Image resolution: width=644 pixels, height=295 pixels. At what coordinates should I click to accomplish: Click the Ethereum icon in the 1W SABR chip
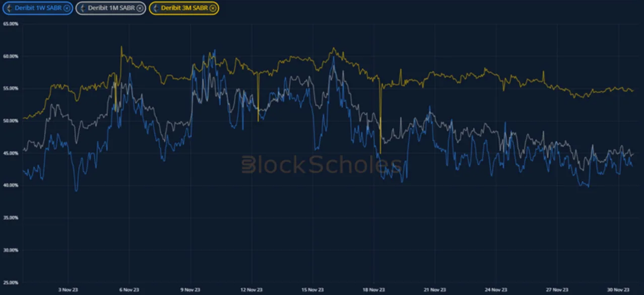point(10,8)
